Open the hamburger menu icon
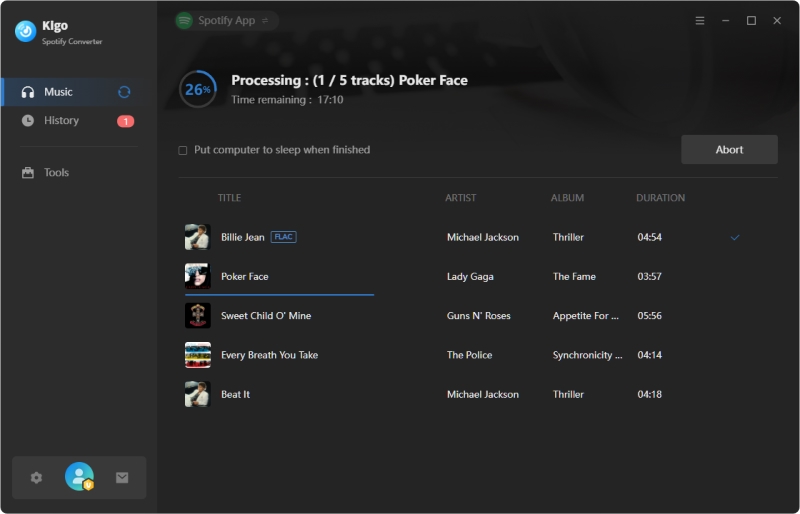The image size is (800, 514). (700, 20)
